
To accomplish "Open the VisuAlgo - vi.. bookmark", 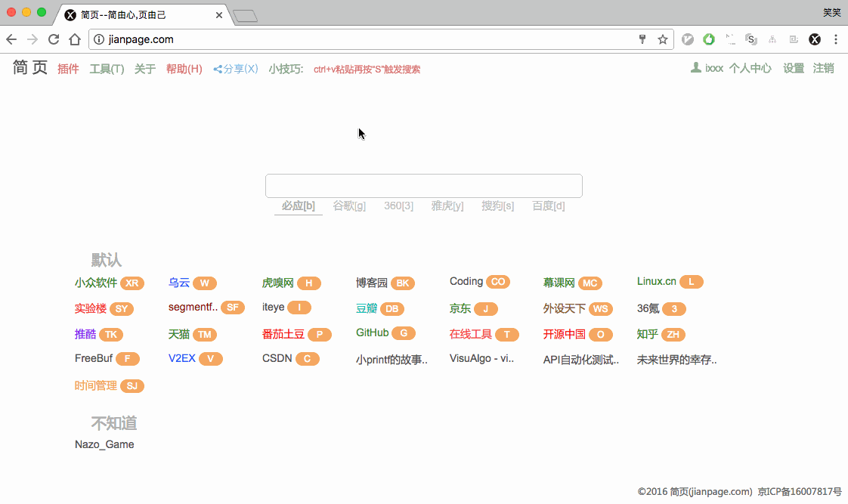I will pyautogui.click(x=482, y=358).
